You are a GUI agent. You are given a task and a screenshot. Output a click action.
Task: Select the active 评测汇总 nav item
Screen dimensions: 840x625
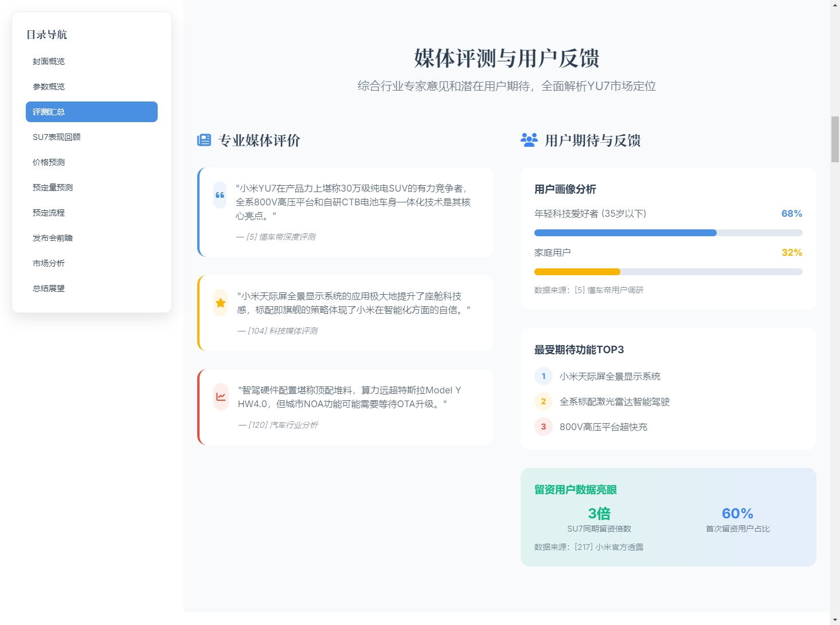(x=92, y=112)
